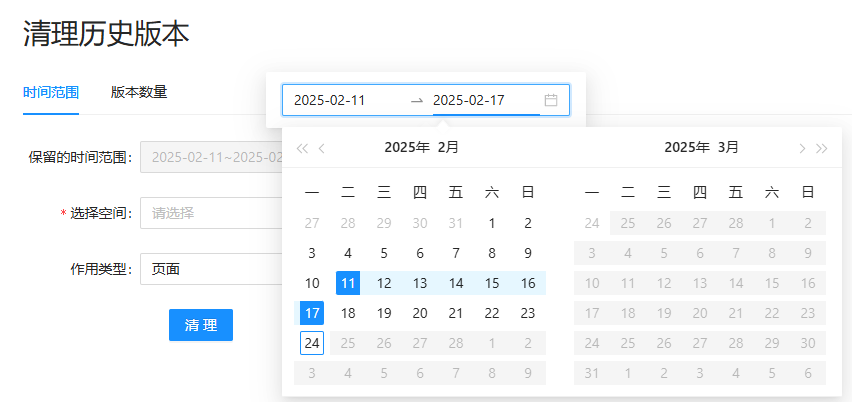This screenshot has height=402, width=852.
Task: Switch to the 版本数量 tab
Action: tap(139, 92)
